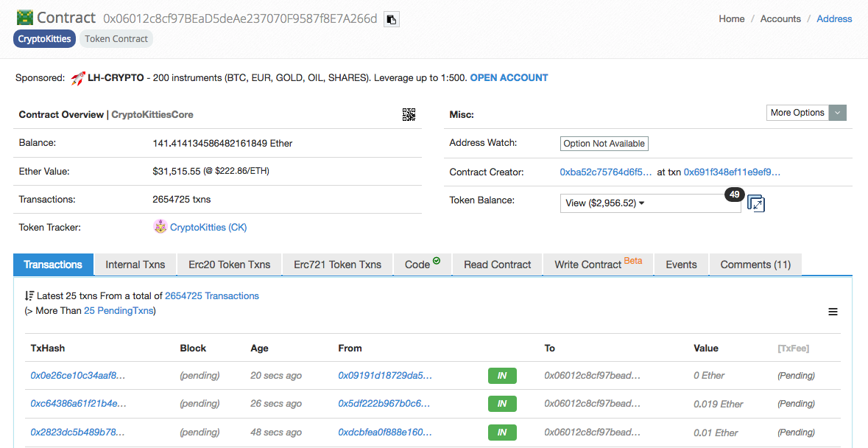Viewport: 868px width, 448px height.
Task: Open the Write Contract Beta tab
Action: pyautogui.click(x=598, y=265)
